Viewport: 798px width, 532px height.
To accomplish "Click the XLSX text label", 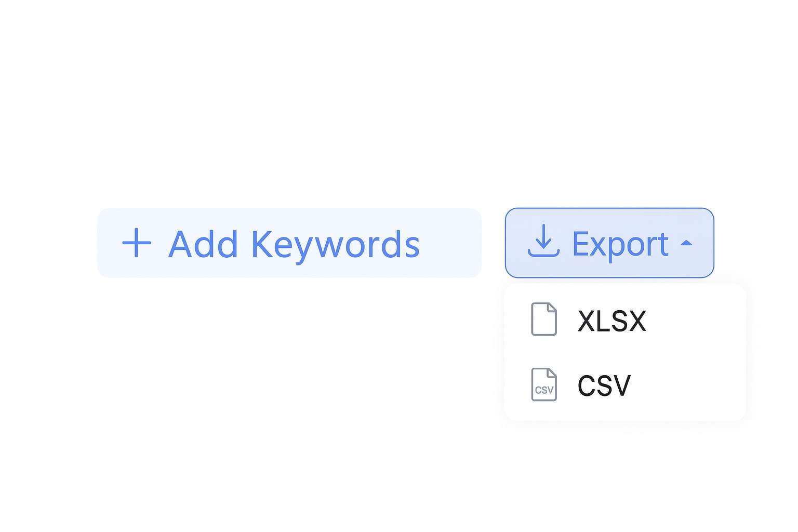I will coord(611,321).
